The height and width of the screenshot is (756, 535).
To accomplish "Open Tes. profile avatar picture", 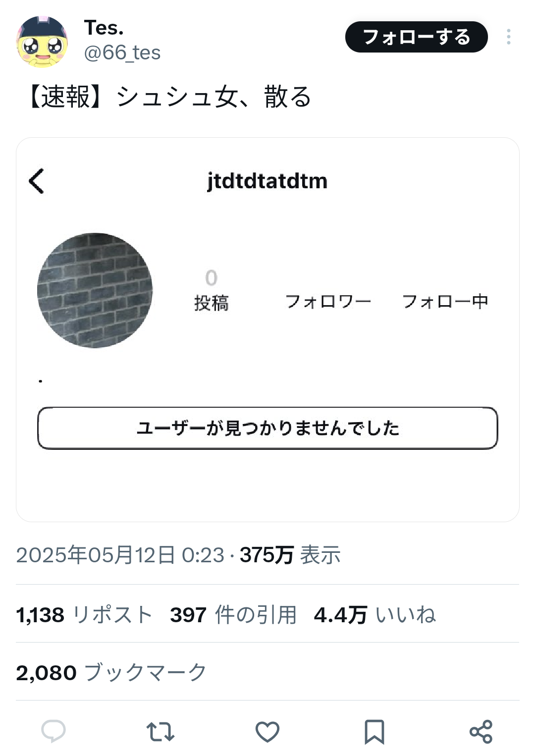I will [x=42, y=42].
